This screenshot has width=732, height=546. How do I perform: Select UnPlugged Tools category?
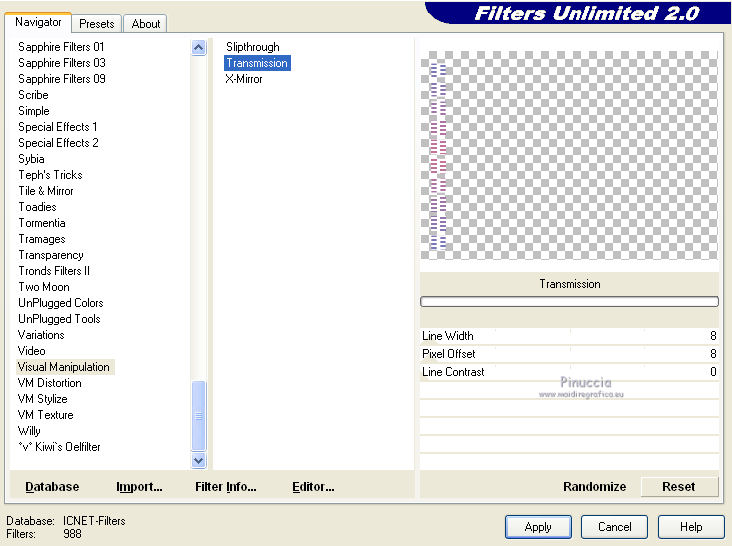59,319
